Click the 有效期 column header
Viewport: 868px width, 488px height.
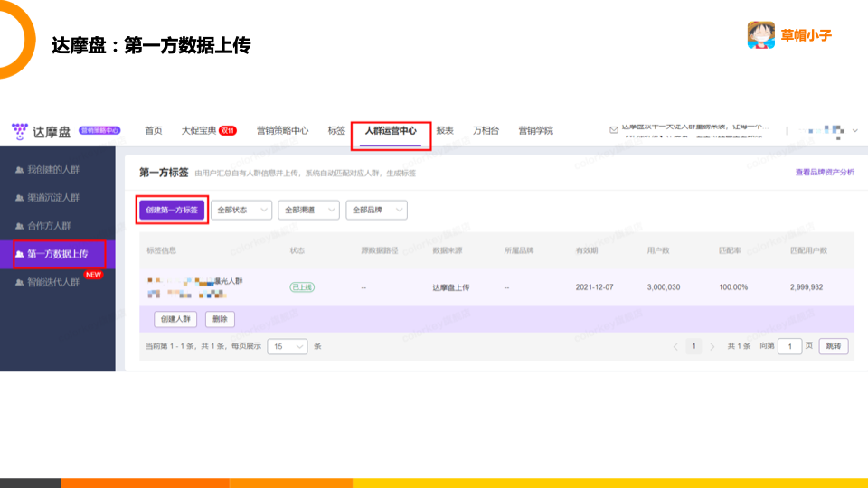pyautogui.click(x=587, y=250)
